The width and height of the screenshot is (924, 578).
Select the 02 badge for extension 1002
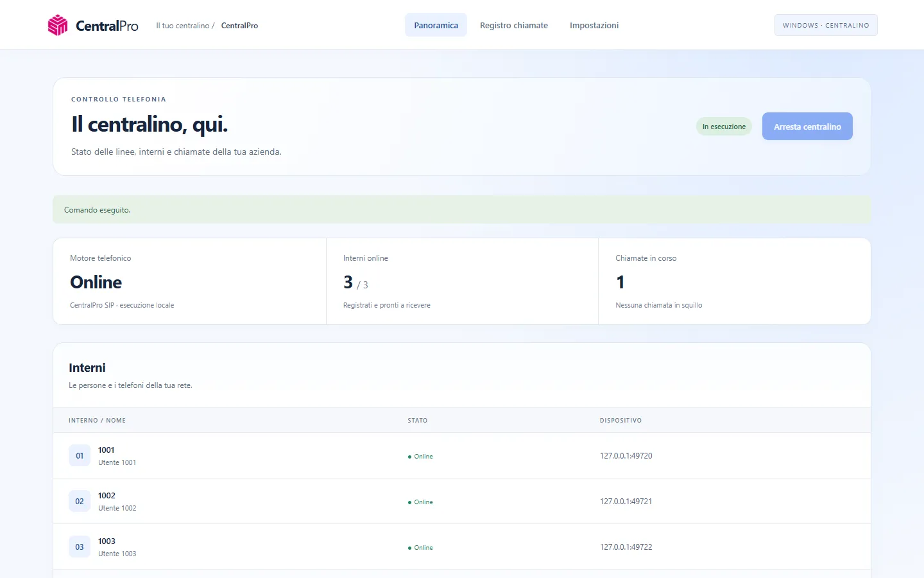(x=80, y=501)
